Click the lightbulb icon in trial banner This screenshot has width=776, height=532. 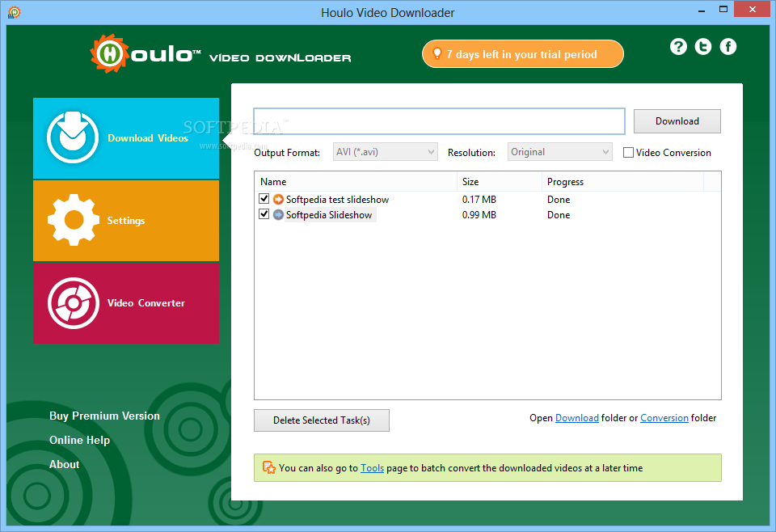pyautogui.click(x=437, y=53)
